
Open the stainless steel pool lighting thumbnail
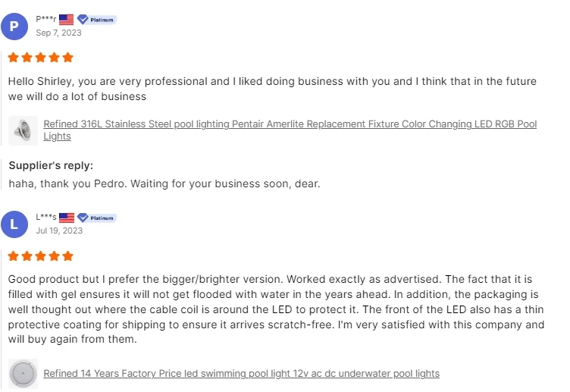[x=23, y=130]
